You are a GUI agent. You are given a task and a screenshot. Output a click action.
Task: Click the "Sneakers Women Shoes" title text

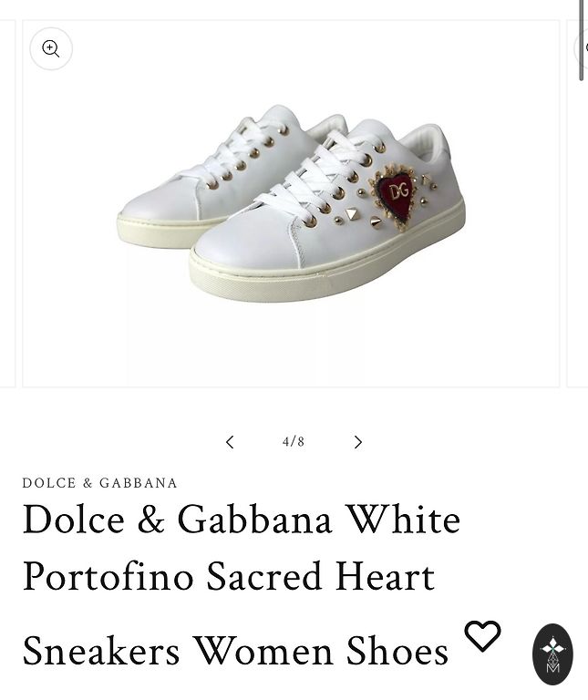pos(235,651)
